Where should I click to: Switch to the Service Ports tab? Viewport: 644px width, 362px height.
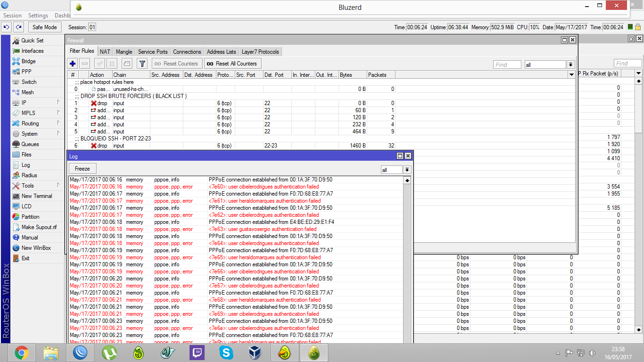point(153,52)
